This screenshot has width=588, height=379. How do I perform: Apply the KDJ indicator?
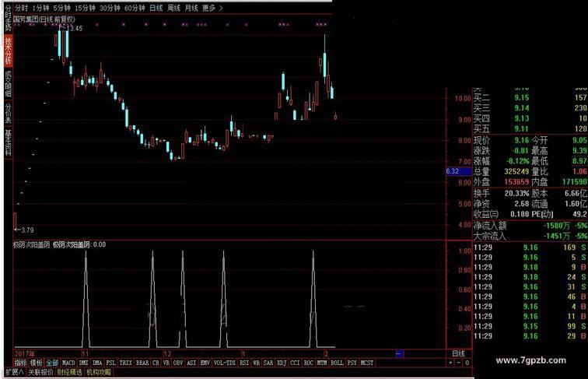tap(282, 363)
